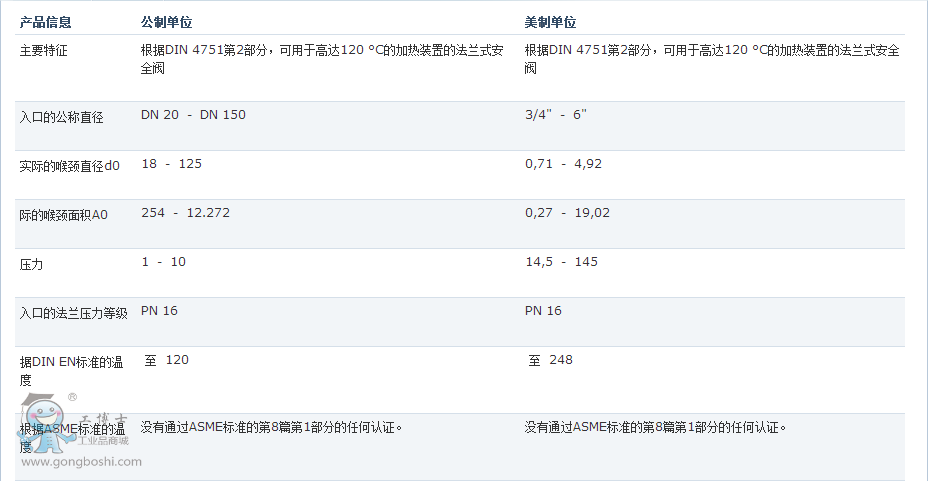The image size is (933, 481).
Task: Click PN 16 in the 公制单位 column
Action: (159, 311)
